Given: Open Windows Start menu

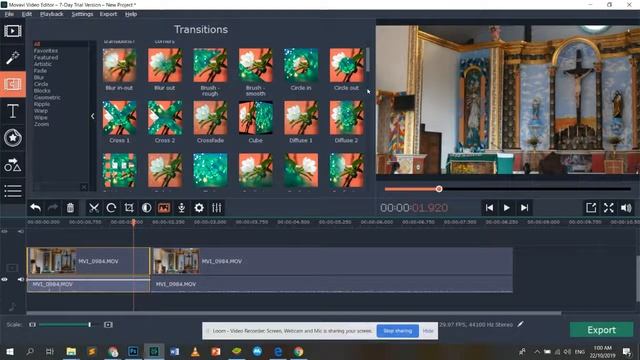Looking at the screenshot, I should pos(9,351).
